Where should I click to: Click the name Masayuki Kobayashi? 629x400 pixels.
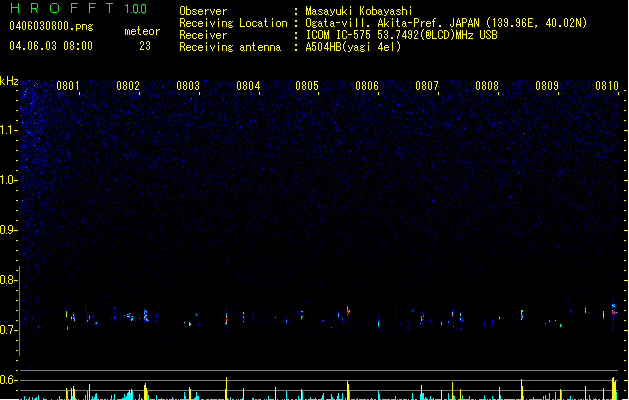(359, 11)
